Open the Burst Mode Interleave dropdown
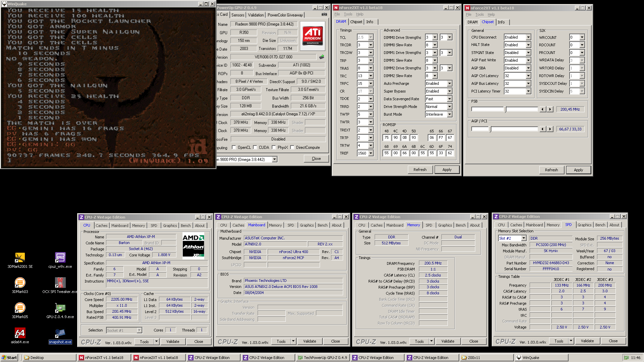 449,114
